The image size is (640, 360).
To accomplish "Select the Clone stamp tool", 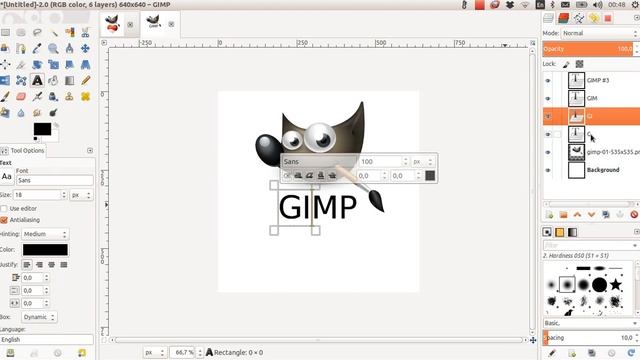I will (69, 97).
